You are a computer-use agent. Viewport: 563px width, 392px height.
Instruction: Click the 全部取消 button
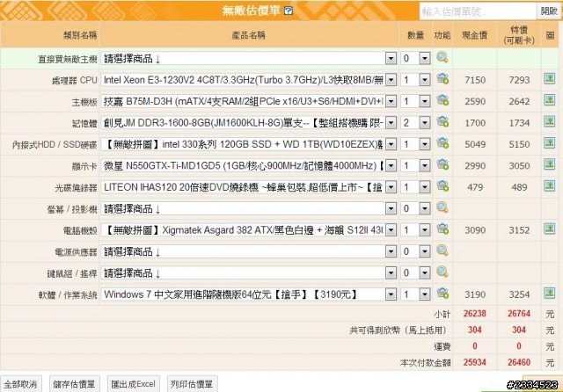point(21,384)
